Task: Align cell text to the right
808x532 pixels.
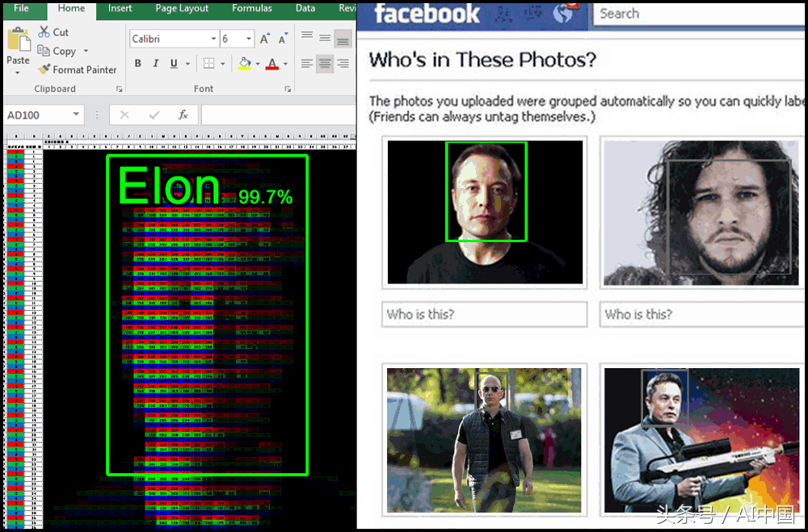Action: (343, 64)
